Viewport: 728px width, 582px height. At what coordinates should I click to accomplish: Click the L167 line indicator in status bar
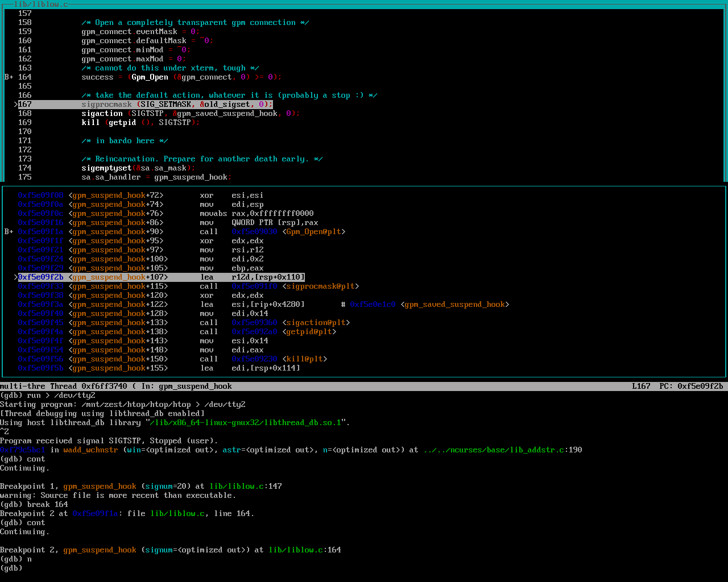641,386
